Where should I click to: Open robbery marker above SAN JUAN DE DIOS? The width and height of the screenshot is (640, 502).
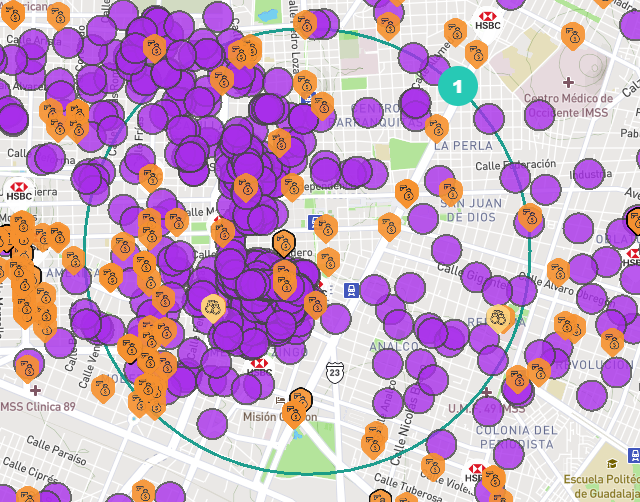(451, 192)
